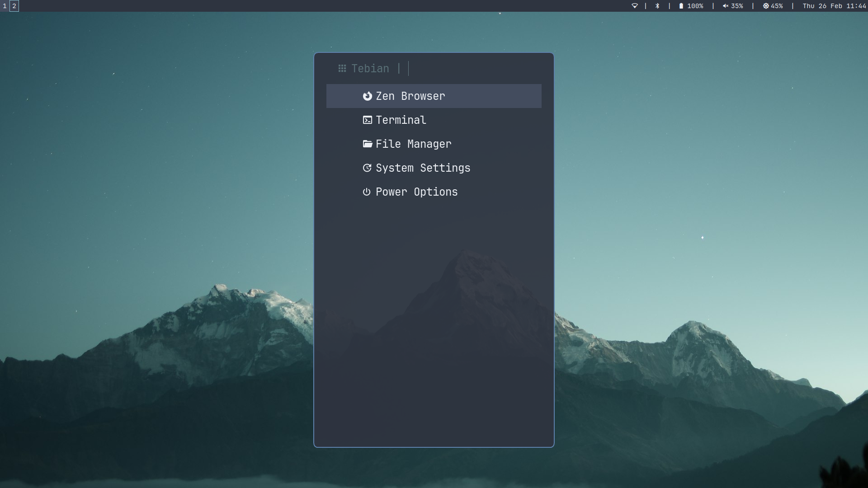Launch Zen Browser from the menu
Viewport: 868px width, 488px height.
(410, 96)
